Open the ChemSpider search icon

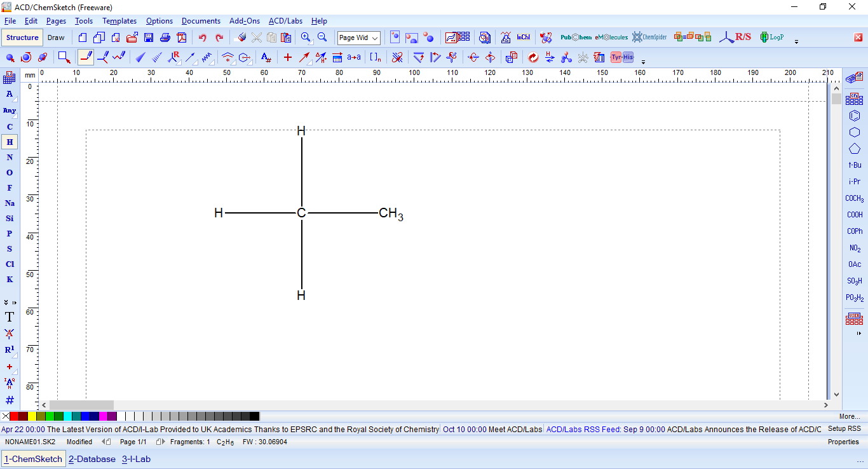[649, 37]
